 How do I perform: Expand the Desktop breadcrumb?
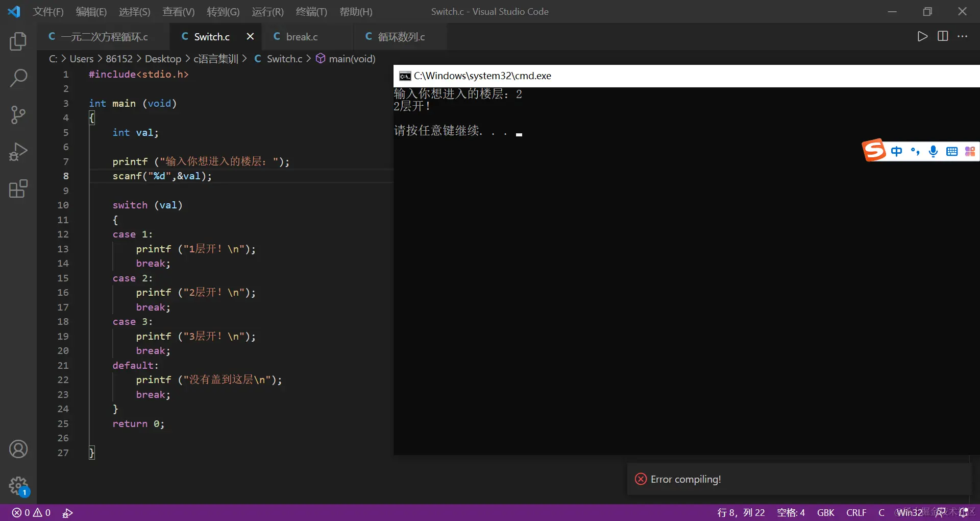(x=163, y=59)
